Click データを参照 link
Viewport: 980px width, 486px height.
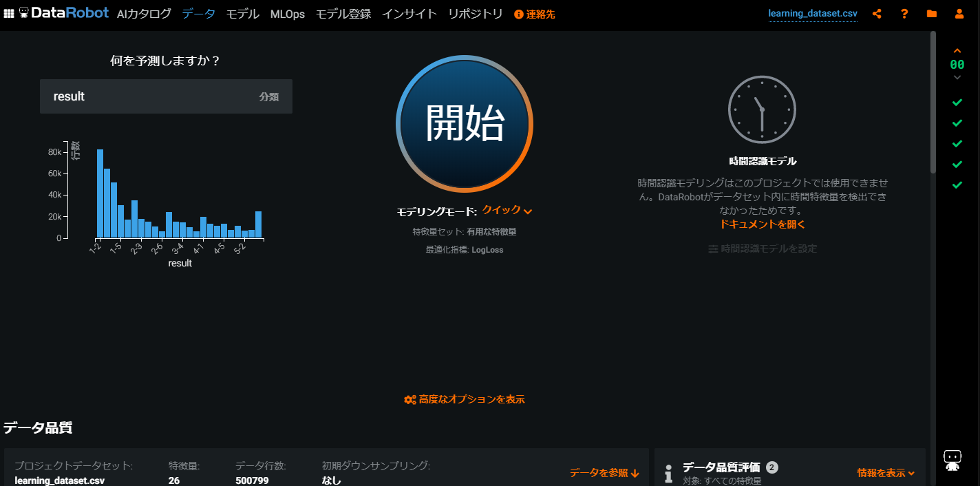pyautogui.click(x=605, y=473)
